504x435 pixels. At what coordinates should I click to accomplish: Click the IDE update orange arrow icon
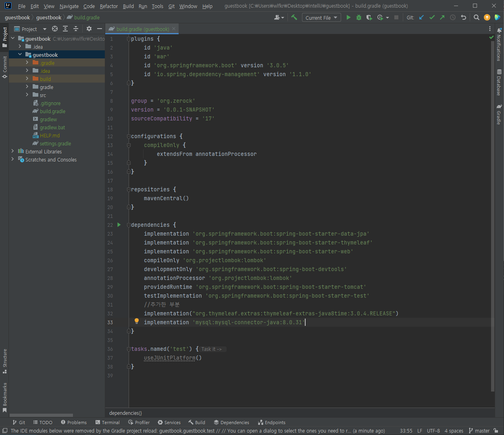[487, 17]
